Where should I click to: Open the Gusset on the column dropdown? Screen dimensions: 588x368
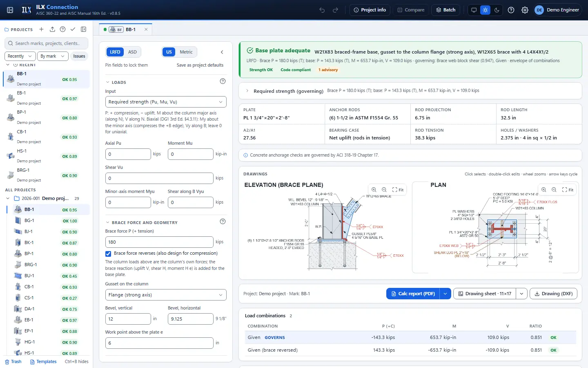coord(166,295)
